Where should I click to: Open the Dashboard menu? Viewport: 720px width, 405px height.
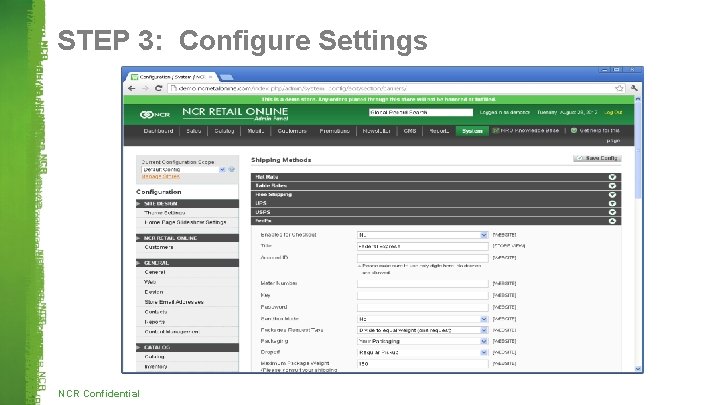pyautogui.click(x=158, y=131)
